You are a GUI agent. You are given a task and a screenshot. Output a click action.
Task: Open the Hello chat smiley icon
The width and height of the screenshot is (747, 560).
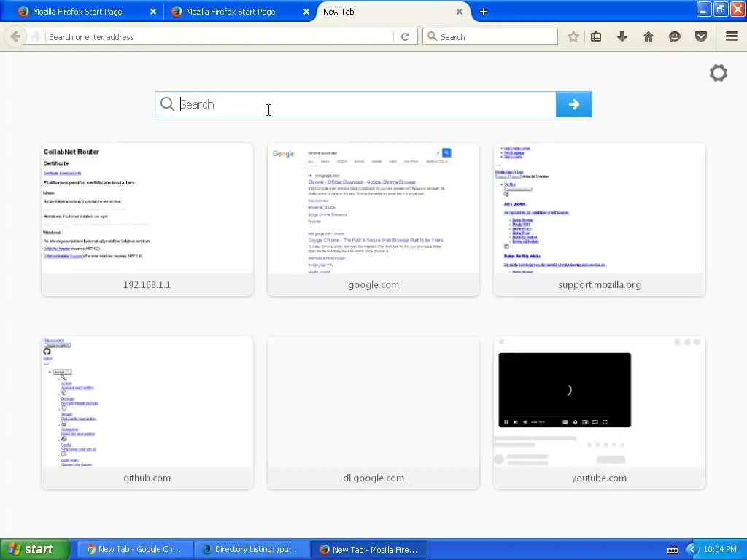[675, 36]
